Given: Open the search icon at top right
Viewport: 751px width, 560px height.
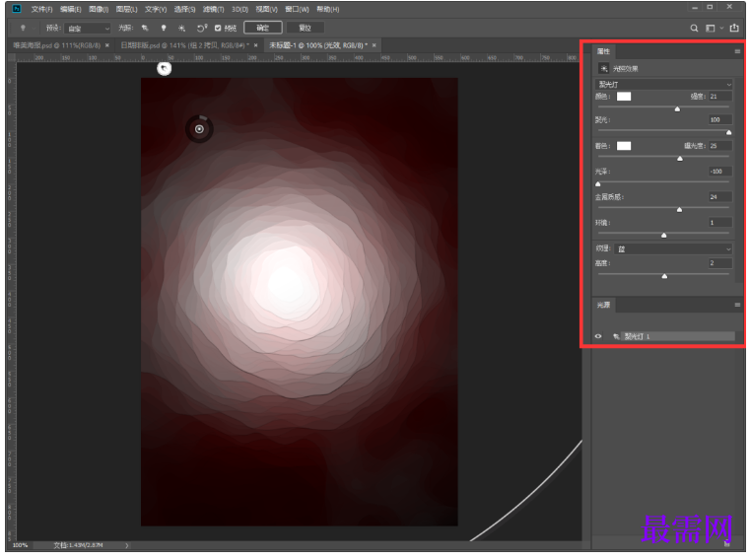Looking at the screenshot, I should (694, 29).
